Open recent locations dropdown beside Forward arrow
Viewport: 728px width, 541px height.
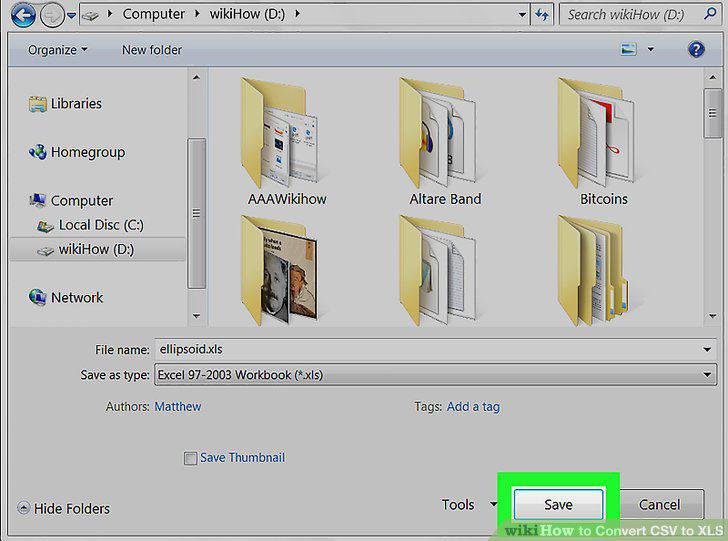[72, 15]
